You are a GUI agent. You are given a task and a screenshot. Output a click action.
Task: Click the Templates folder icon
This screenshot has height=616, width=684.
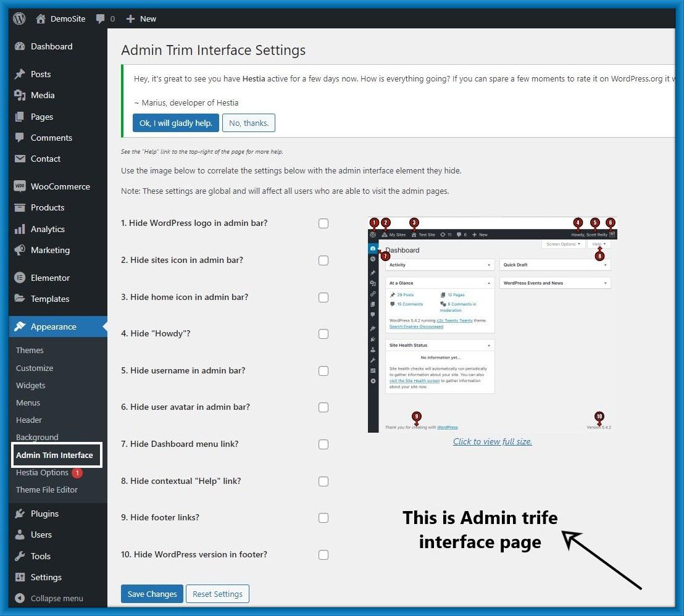coord(20,298)
